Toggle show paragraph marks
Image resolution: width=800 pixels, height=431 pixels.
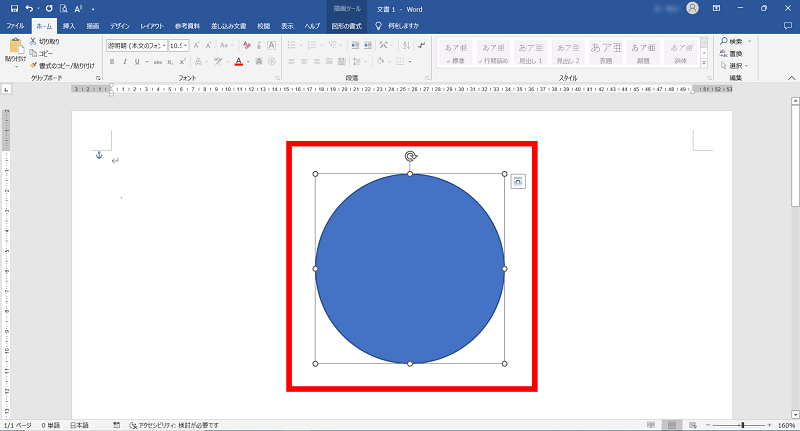pos(421,45)
